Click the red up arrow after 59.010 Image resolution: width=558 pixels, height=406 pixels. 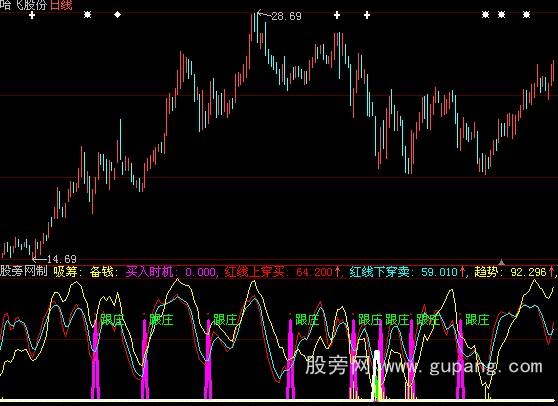[x=463, y=272]
